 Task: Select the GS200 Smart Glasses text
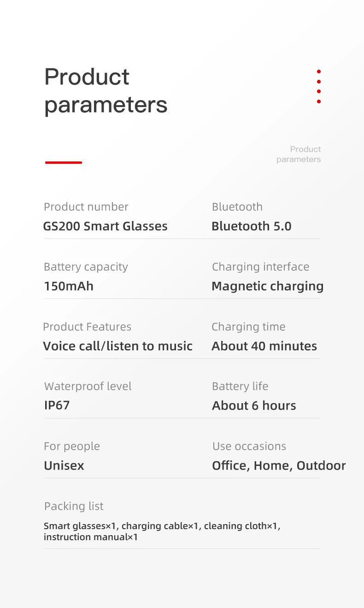click(105, 226)
